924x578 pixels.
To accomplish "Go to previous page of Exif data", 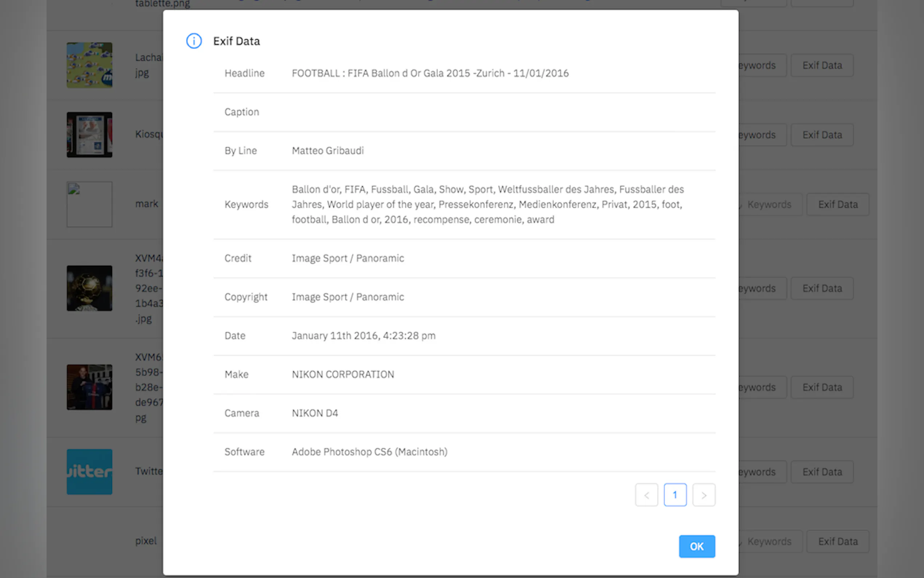I will (646, 495).
